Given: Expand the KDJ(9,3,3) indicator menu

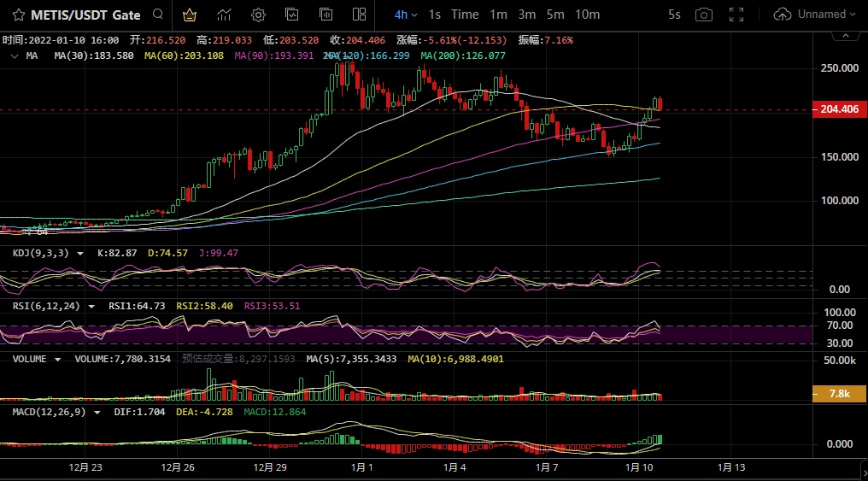Looking at the screenshot, I should pyautogui.click(x=80, y=253).
